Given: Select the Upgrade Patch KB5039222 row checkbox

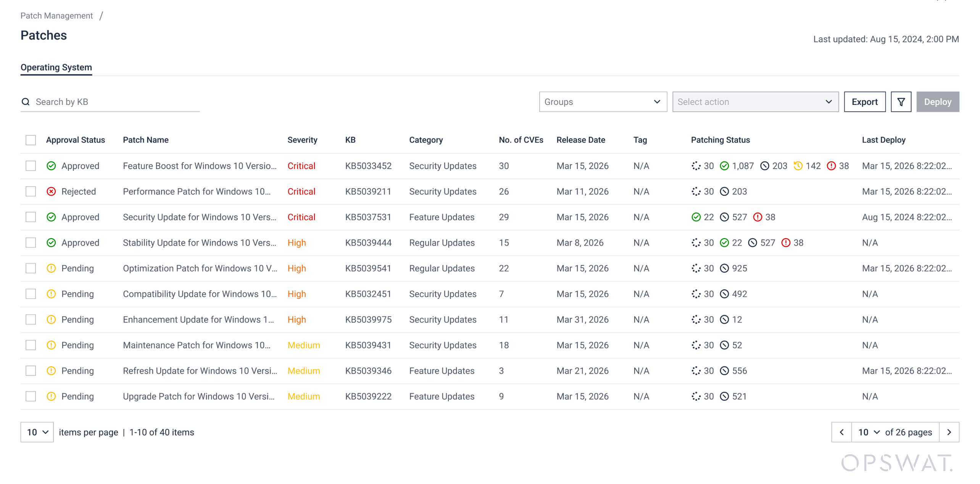Looking at the screenshot, I should point(31,397).
